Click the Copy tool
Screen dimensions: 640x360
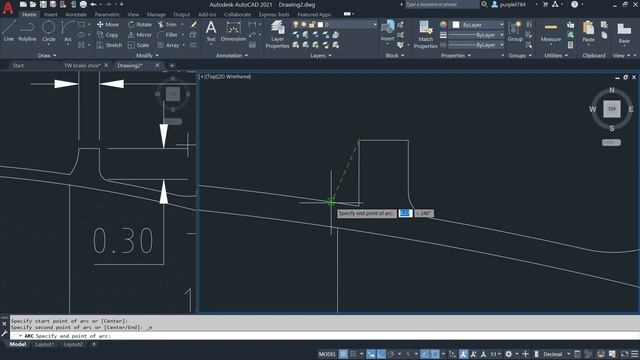point(108,35)
